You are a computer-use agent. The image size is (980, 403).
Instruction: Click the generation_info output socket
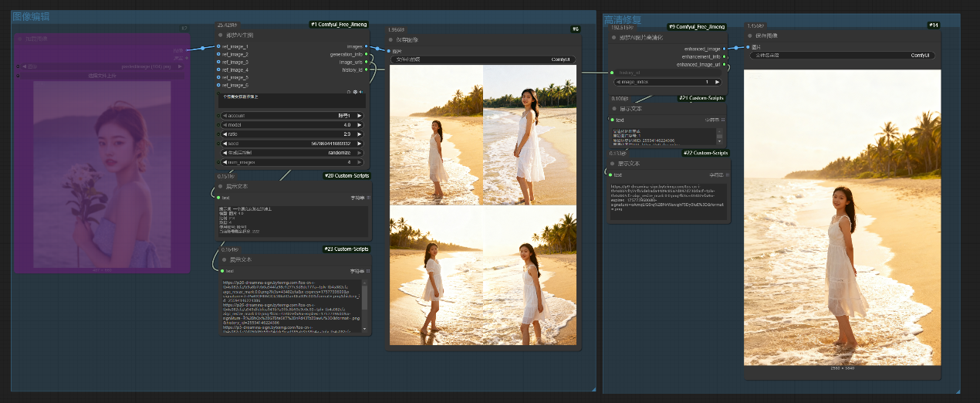click(367, 54)
